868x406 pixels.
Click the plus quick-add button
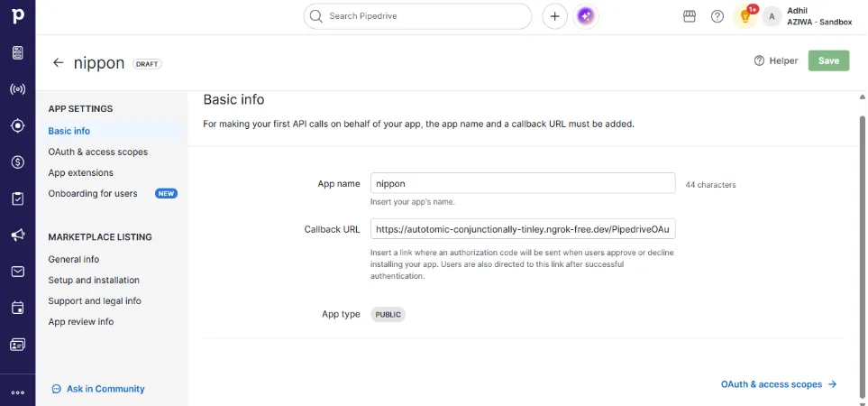(x=554, y=16)
